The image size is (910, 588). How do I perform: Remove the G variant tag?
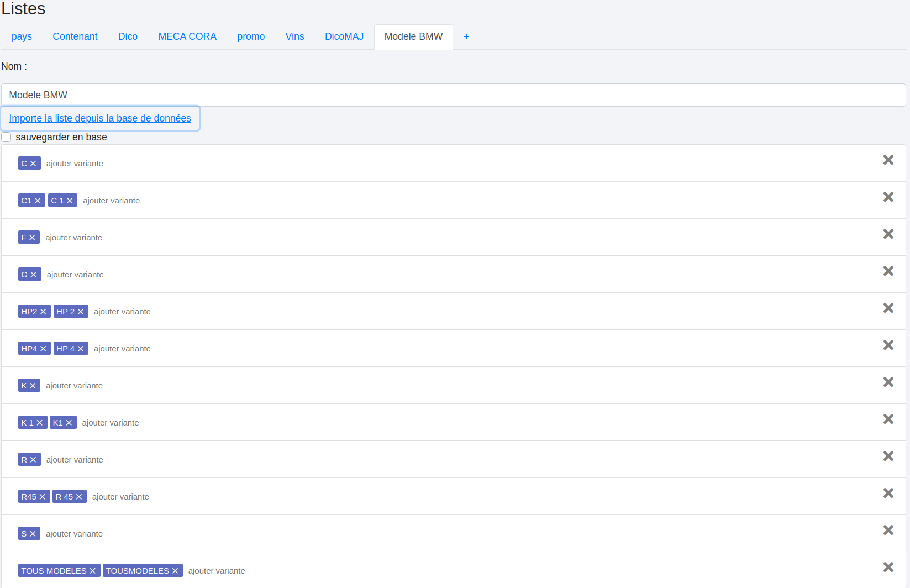click(34, 275)
